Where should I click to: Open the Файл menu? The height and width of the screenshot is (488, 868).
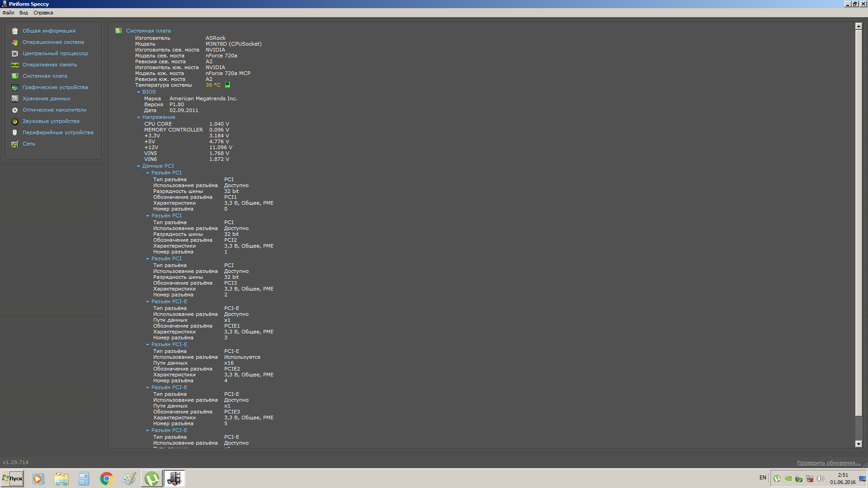tap(8, 13)
